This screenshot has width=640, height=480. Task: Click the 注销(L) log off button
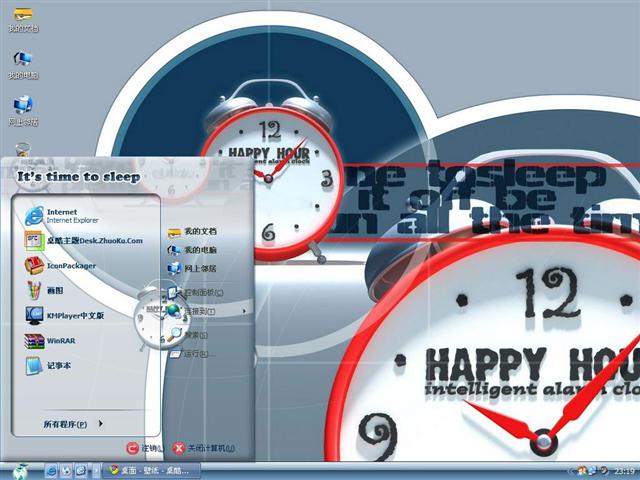tap(144, 448)
